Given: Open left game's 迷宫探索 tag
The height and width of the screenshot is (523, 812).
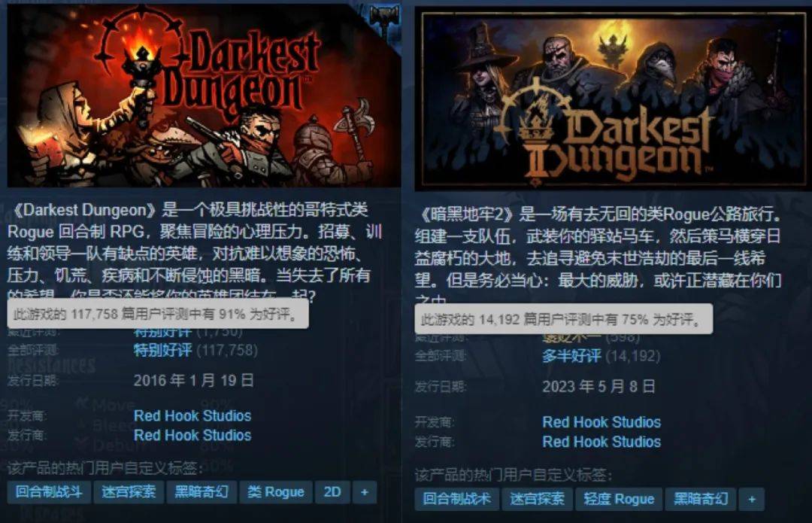Looking at the screenshot, I should pyautogui.click(x=129, y=492).
